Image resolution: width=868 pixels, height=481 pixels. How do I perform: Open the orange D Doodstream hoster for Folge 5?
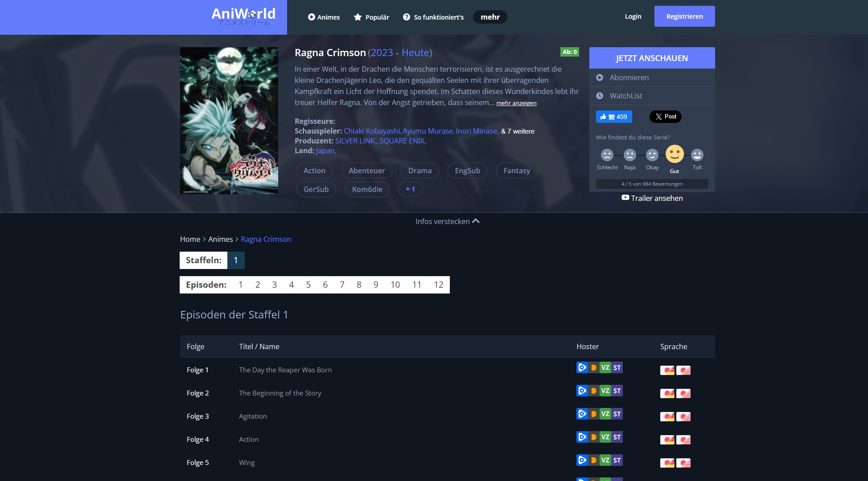pyautogui.click(x=593, y=460)
